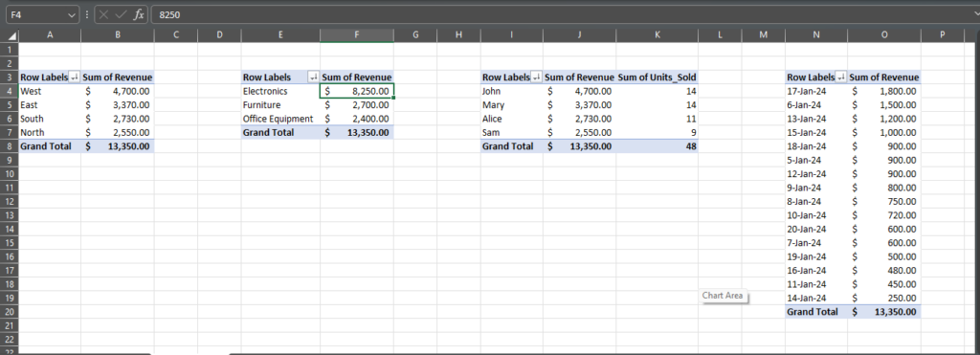Viewport: 980px width, 355px height.
Task: Select column K header
Action: (x=657, y=35)
